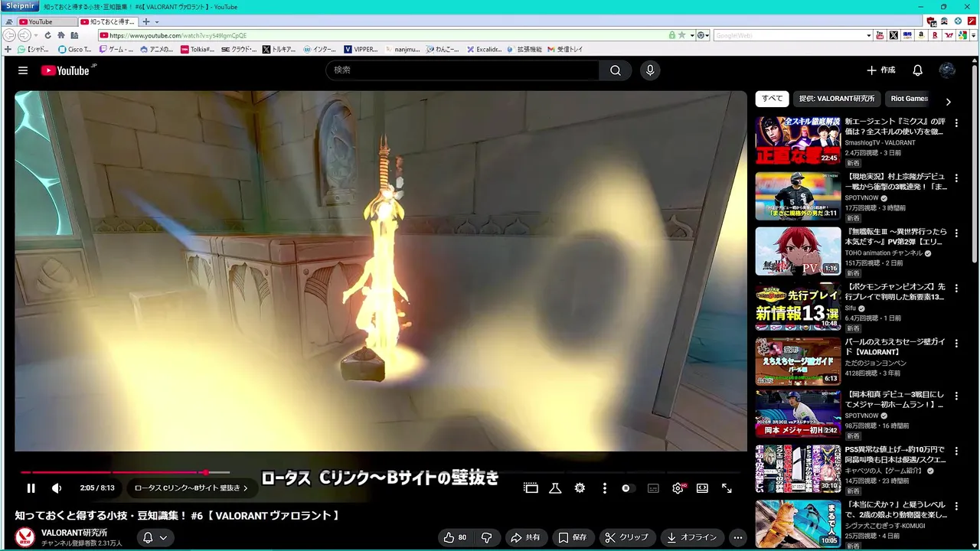
Task: Open the flask experiment icon in player
Action: (555, 488)
